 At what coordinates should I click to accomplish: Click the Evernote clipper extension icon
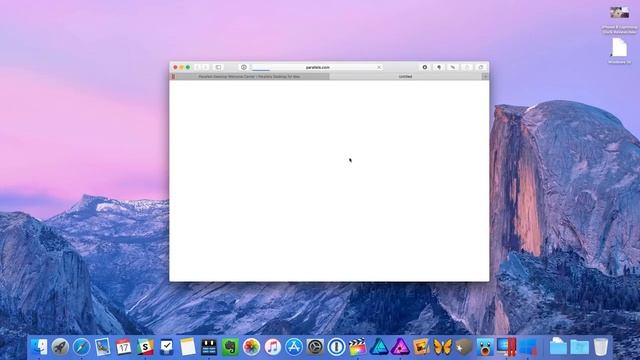[439, 67]
